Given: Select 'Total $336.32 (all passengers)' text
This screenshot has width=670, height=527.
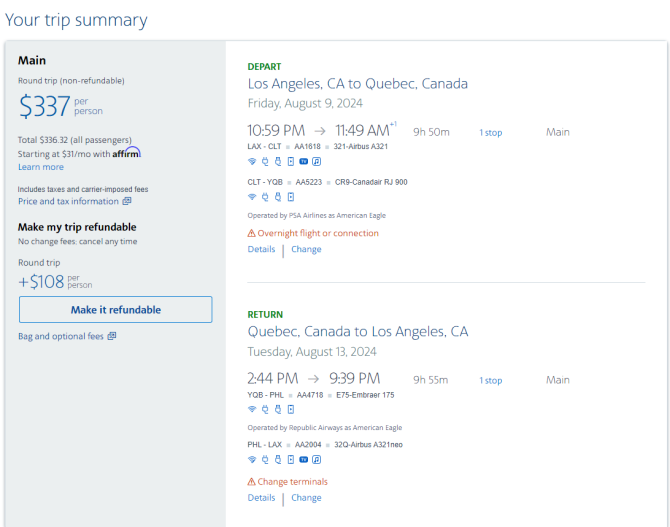Looking at the screenshot, I should (x=74, y=140).
